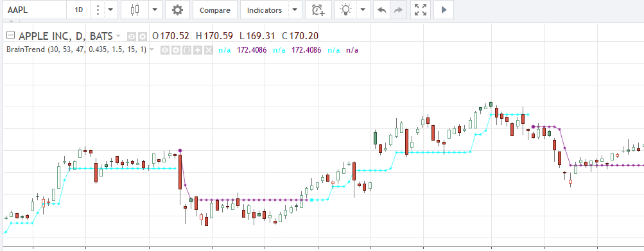Screen dimensions: 644x251
Task: Open the APPLE INC title dropdown arrow
Action: click(x=118, y=36)
